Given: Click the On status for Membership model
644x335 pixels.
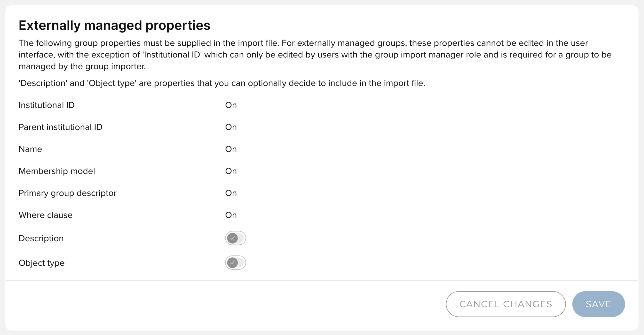Looking at the screenshot, I should coord(231,171).
